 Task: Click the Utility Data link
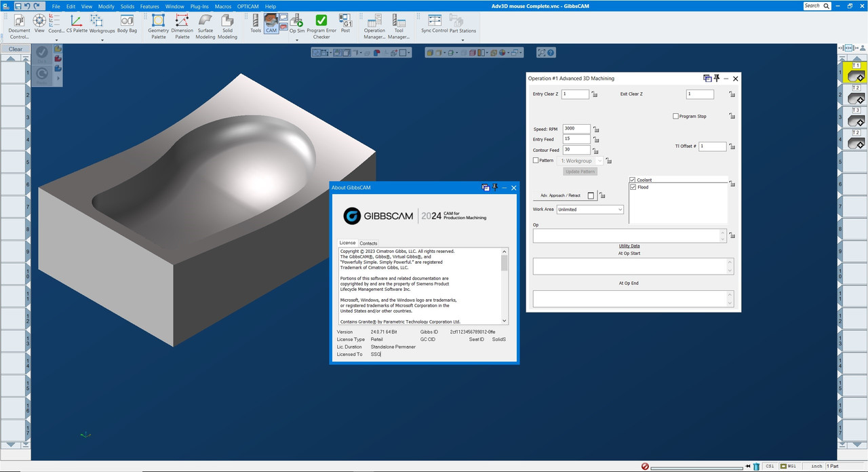(x=629, y=246)
